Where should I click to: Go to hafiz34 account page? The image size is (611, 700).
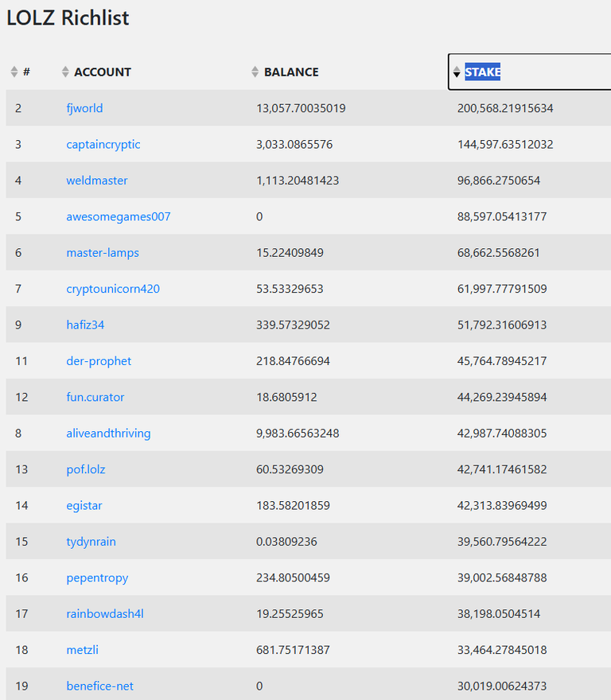click(85, 325)
